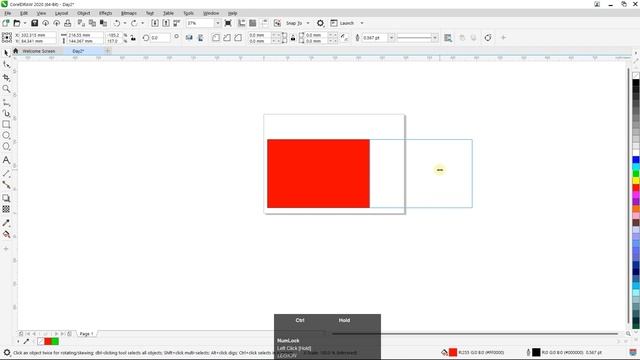Image resolution: width=640 pixels, height=360 pixels.
Task: Click the Open file icon
Action: pos(17,23)
